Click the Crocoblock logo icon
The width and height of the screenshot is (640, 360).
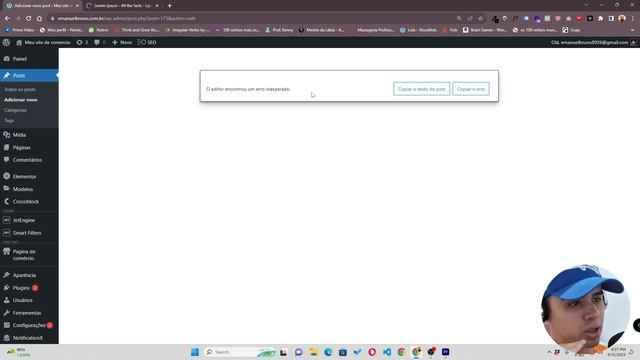[7, 201]
